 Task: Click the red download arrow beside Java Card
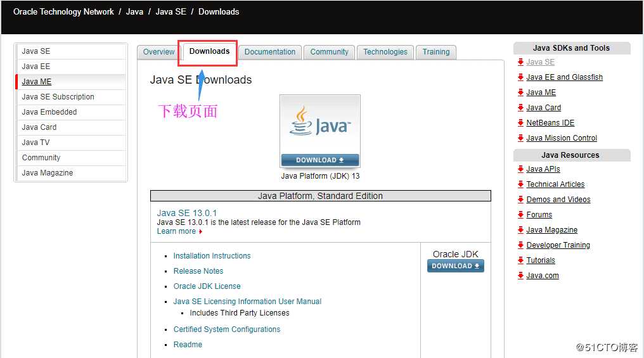(520, 108)
